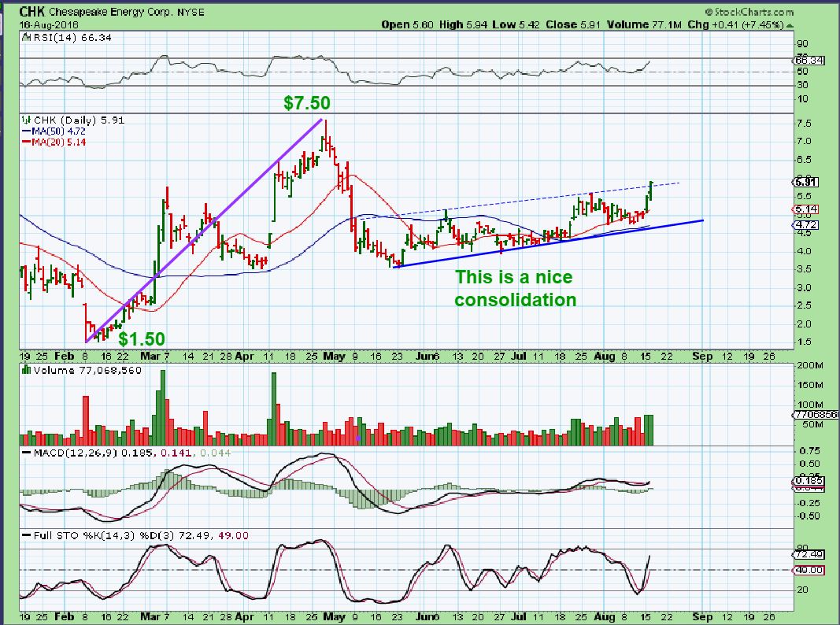This screenshot has height=625, width=840.
Task: Click the 5.91 last price tag on right axis
Action: pos(805,182)
